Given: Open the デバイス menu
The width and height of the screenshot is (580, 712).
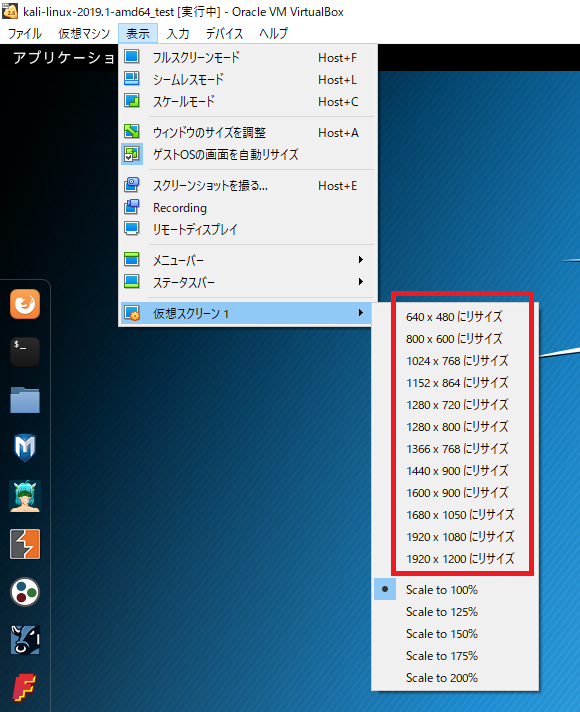Looking at the screenshot, I should coord(224,34).
